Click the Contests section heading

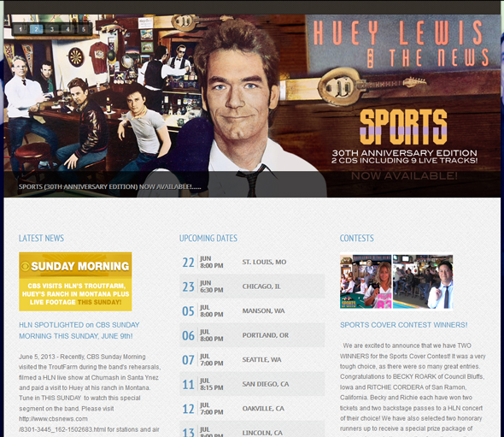[x=357, y=238]
